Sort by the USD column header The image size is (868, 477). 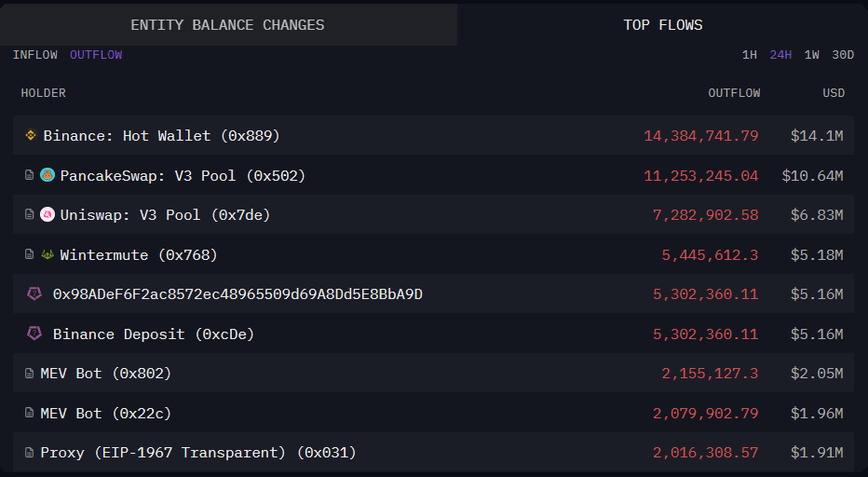point(834,93)
